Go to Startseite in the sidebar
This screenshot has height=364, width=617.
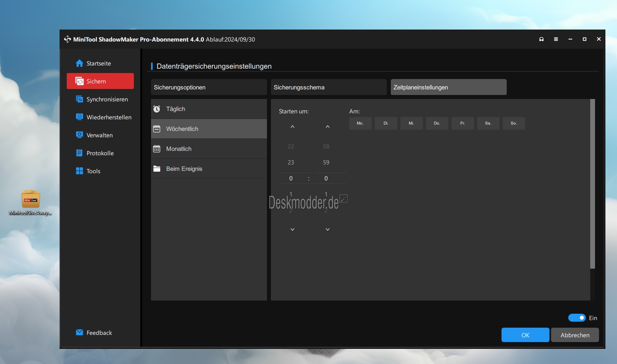[x=100, y=63]
